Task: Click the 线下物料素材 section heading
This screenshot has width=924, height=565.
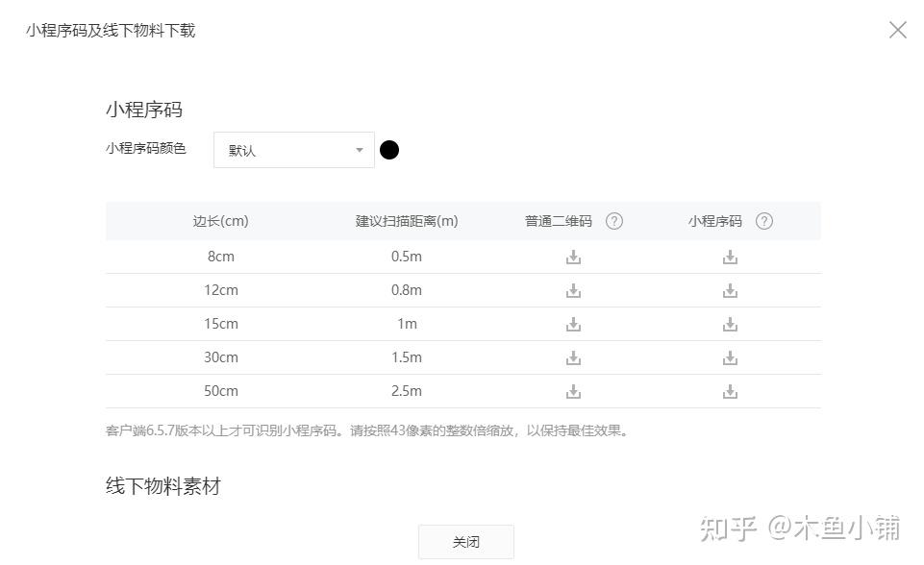Action: [163, 486]
